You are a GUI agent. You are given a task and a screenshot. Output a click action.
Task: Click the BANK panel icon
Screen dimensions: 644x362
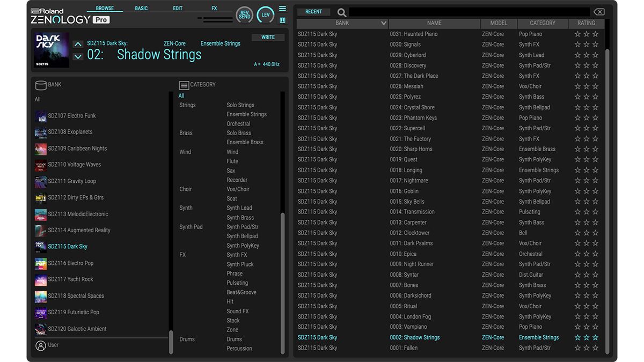[x=41, y=84]
